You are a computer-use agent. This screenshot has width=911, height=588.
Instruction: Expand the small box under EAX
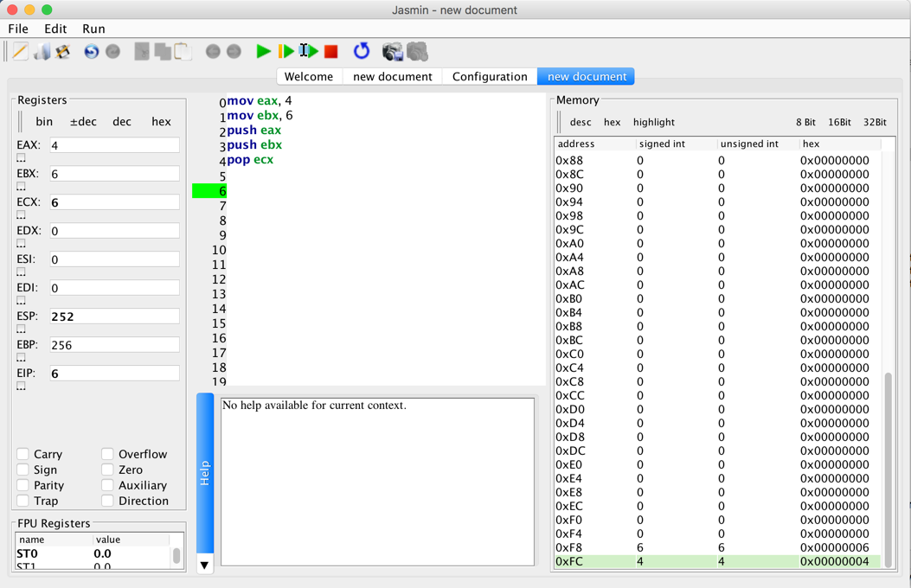[x=22, y=159]
